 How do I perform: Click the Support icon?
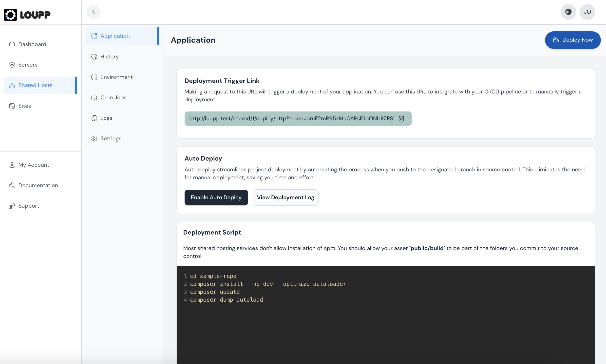12,206
